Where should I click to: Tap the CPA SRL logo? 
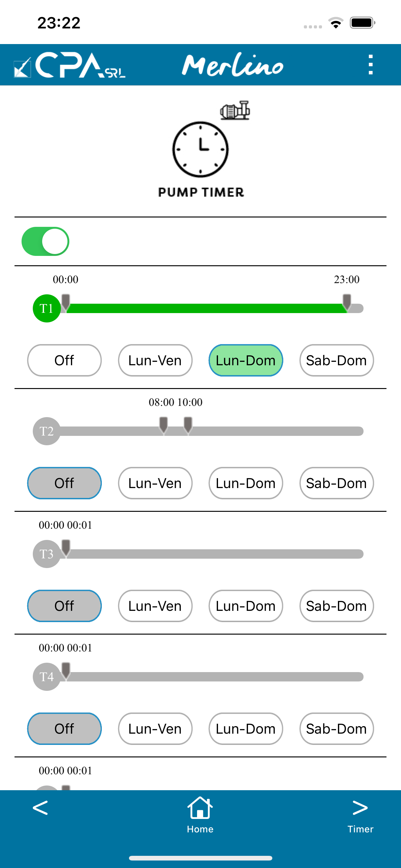pos(69,65)
